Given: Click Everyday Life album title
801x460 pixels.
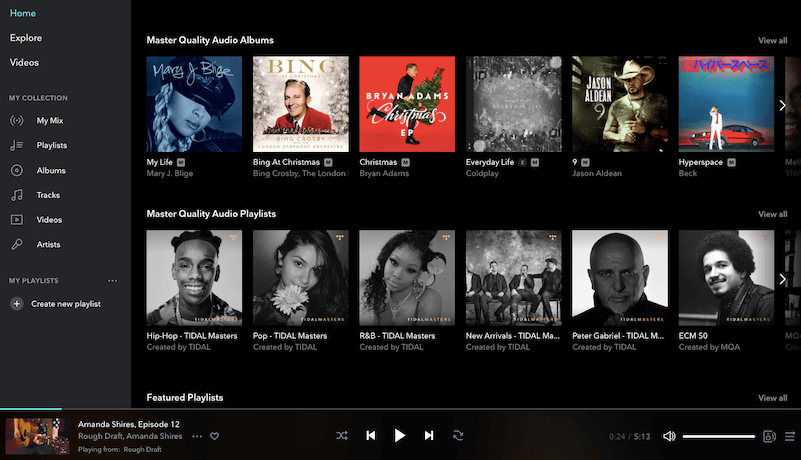Looking at the screenshot, I should tap(490, 162).
